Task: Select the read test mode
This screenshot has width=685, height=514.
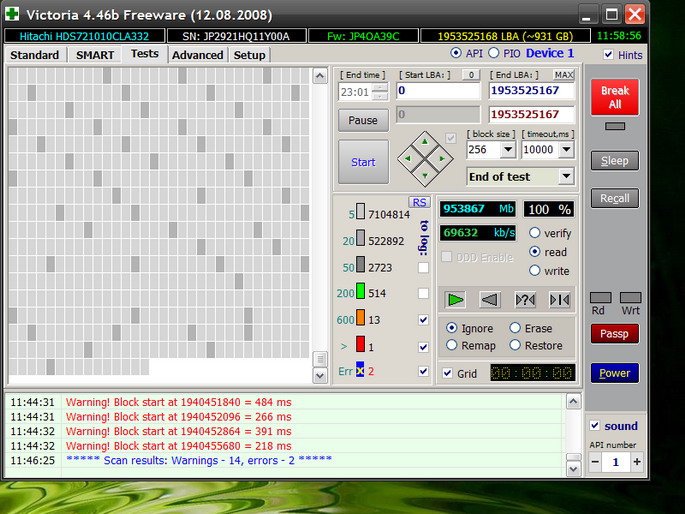Action: tap(535, 252)
